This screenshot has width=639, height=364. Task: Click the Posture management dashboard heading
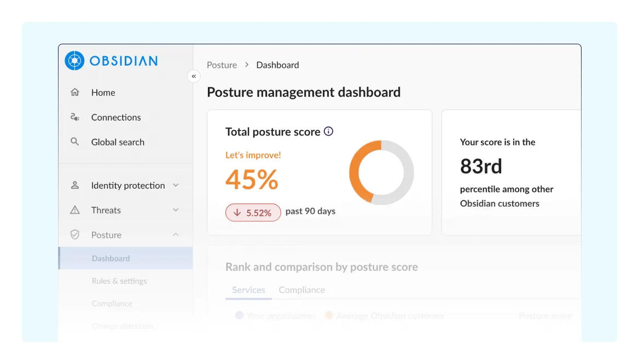pyautogui.click(x=304, y=92)
